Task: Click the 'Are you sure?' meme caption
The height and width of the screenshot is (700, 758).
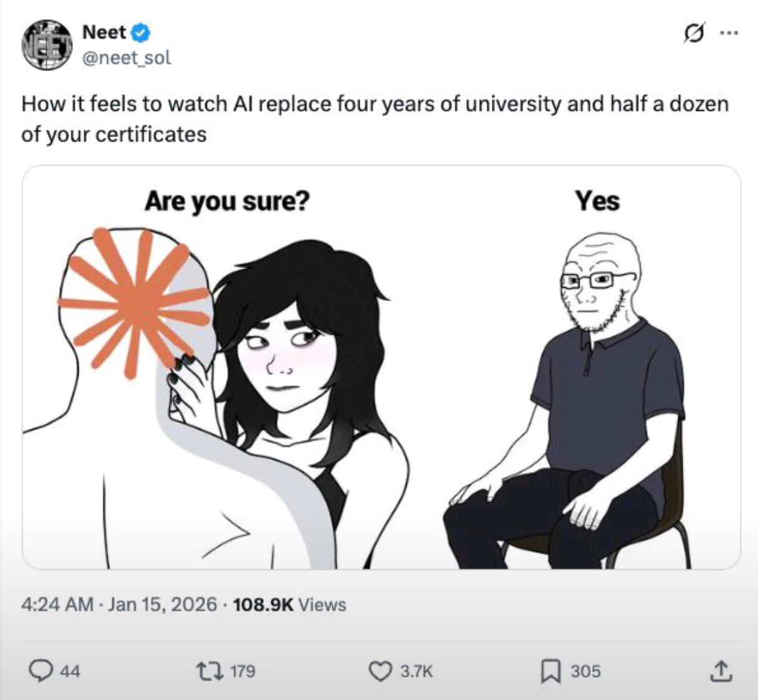Action: coord(226,201)
